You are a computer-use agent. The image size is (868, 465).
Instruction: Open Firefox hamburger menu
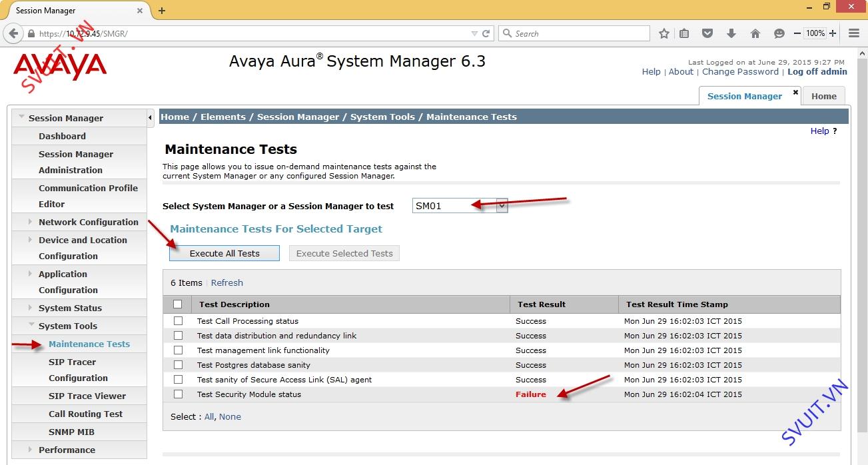click(854, 33)
